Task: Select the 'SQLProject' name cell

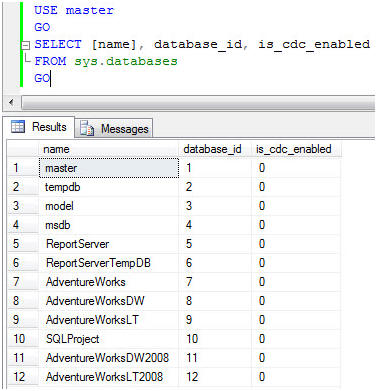Action: (109, 339)
